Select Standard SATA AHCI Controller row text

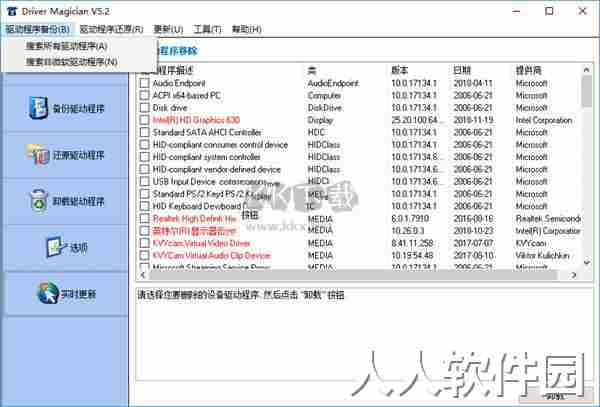tap(207, 132)
